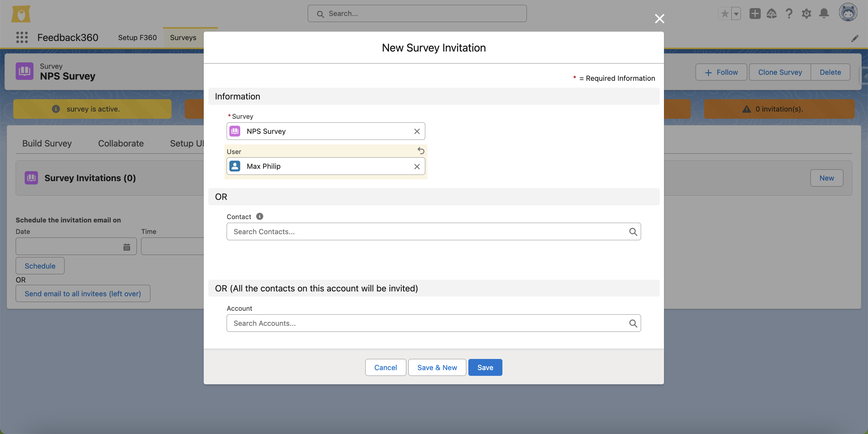Click the Search Accounts magnifier icon
Screen dimensions: 868x434
[x=633, y=323]
